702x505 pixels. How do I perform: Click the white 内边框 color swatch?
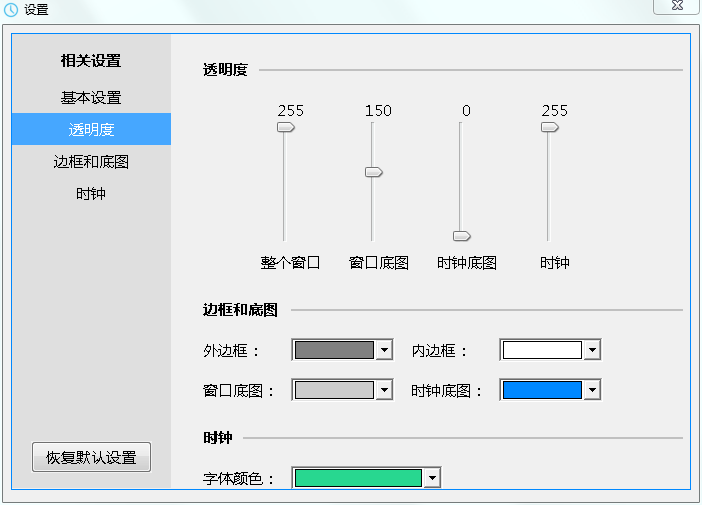tap(541, 350)
